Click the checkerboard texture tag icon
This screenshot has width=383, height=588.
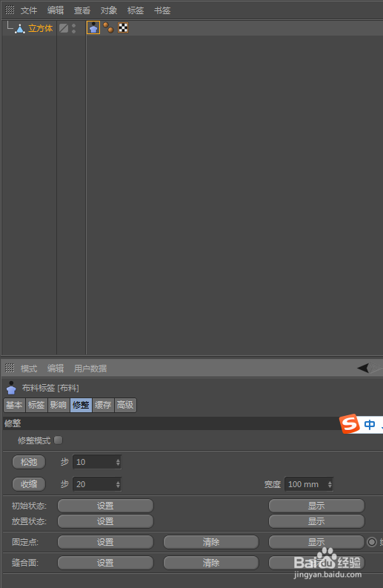tap(123, 27)
